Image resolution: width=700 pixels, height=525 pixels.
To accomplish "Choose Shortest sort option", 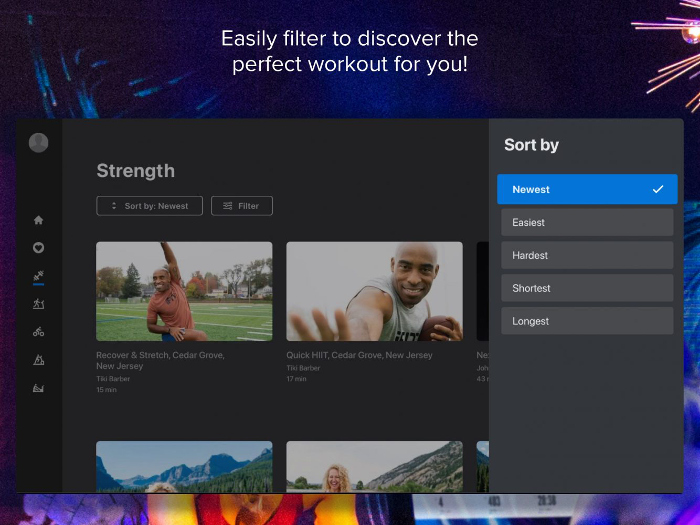I will (587, 288).
